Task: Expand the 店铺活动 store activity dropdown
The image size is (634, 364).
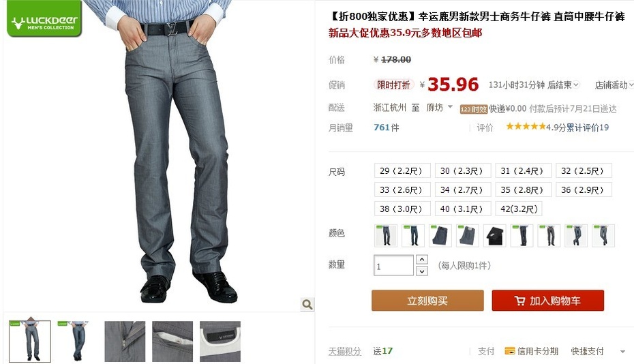Action: 631,85
